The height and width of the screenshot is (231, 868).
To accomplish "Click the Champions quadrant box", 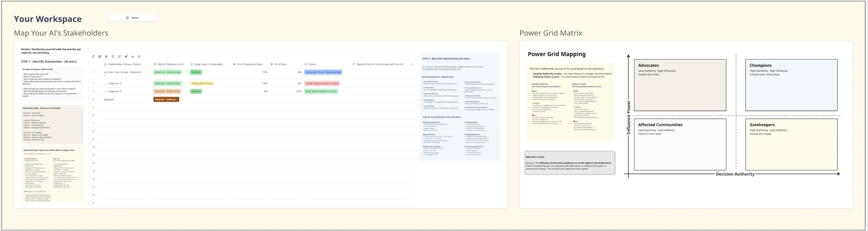I will [791, 85].
